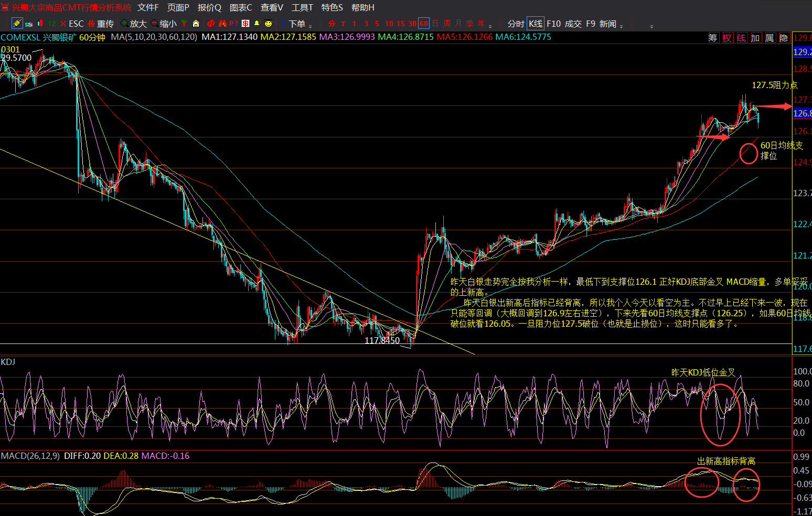
Task: Switch to 分时 intraday view
Action: 516,24
